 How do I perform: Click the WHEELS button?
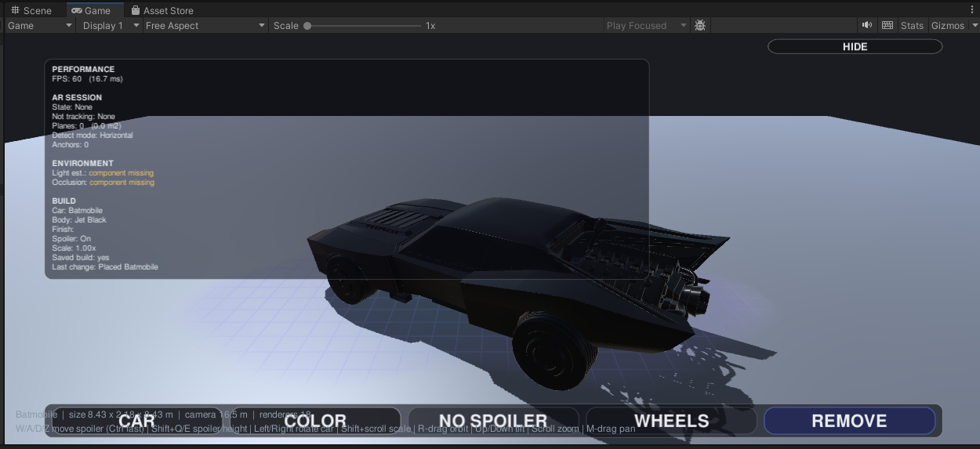tap(672, 421)
